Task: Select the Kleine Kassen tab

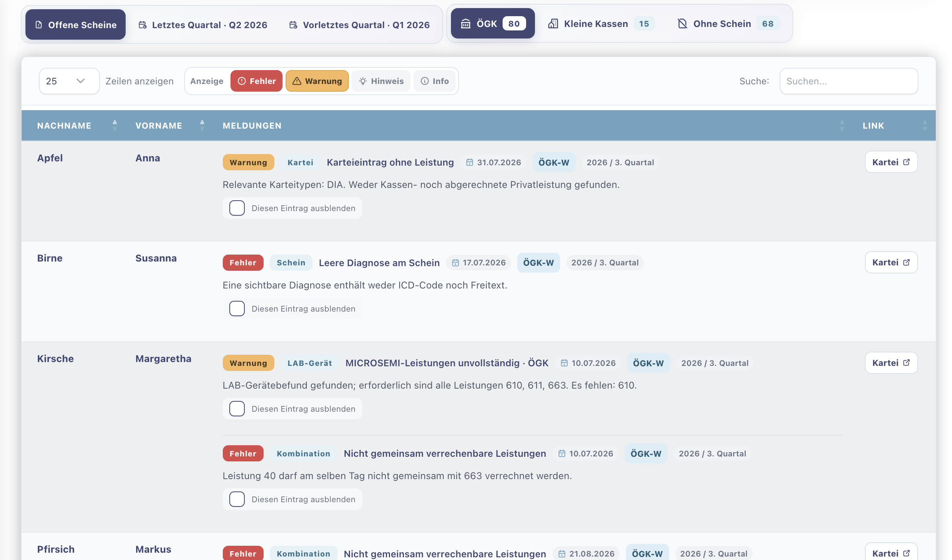Action: point(601,23)
